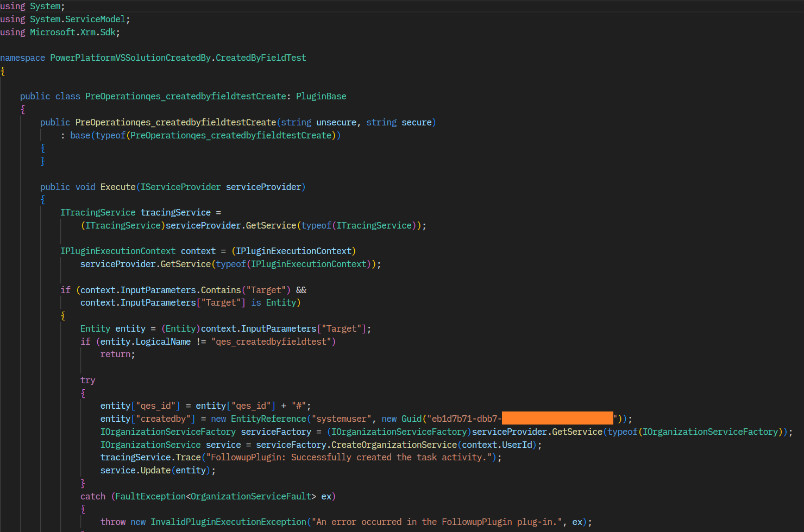Click 'is Entity' type check text
Viewport: 804px width, 532px height.
(273, 303)
